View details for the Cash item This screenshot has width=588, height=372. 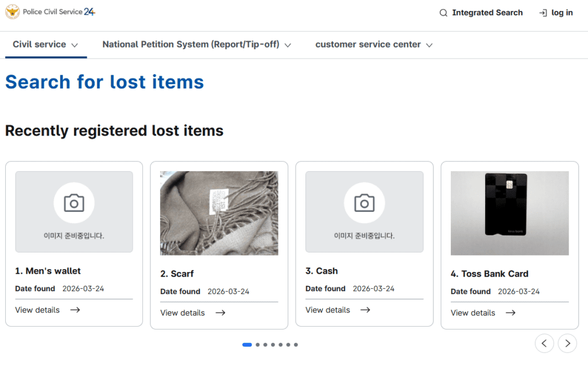tap(328, 310)
